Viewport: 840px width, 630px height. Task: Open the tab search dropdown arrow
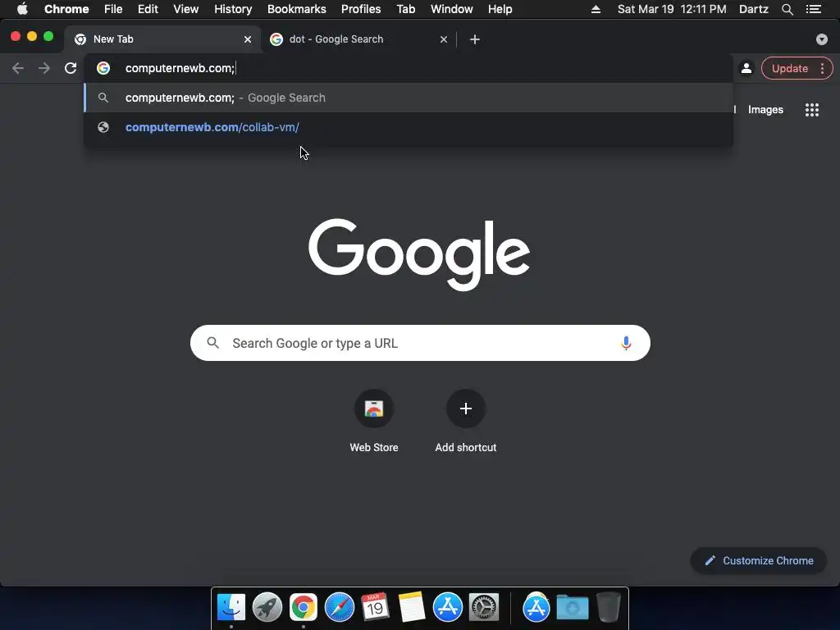coord(821,39)
